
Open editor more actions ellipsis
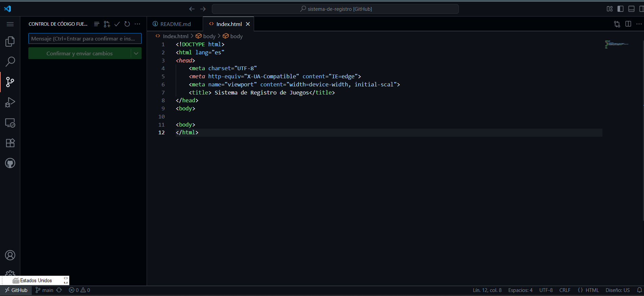(x=639, y=24)
